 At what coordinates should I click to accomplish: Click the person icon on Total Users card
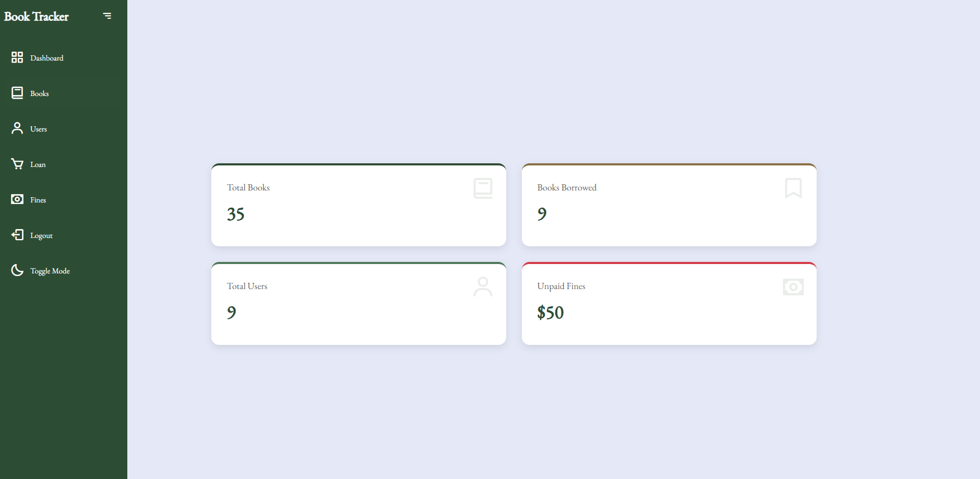point(483,287)
